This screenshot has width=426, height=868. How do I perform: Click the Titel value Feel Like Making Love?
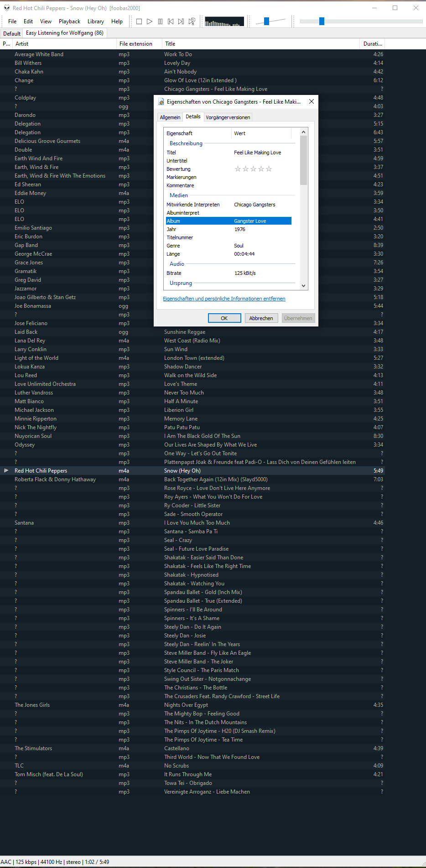258,153
